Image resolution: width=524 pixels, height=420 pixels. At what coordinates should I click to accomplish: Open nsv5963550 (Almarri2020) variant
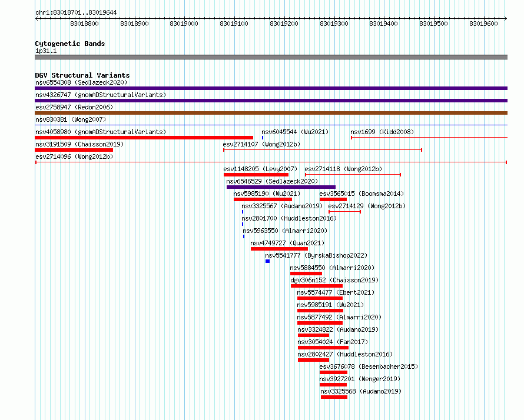point(285,231)
